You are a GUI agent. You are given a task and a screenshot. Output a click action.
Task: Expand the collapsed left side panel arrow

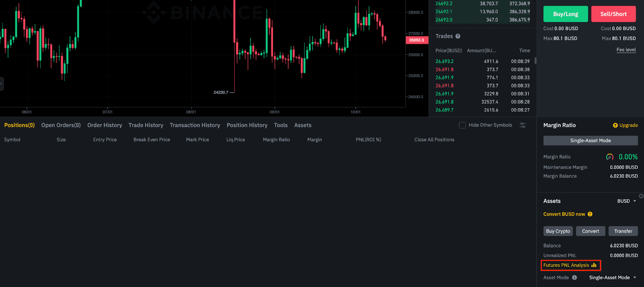coord(1,84)
